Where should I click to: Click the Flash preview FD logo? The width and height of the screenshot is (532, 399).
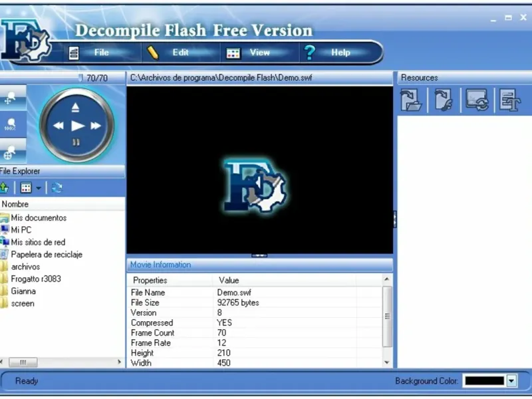coord(255,186)
